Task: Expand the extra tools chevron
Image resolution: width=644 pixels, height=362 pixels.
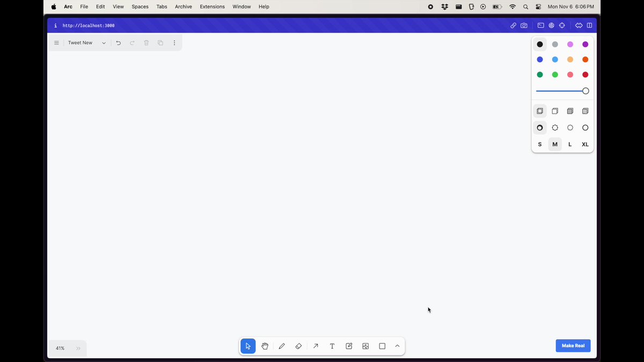Action: tap(397, 346)
